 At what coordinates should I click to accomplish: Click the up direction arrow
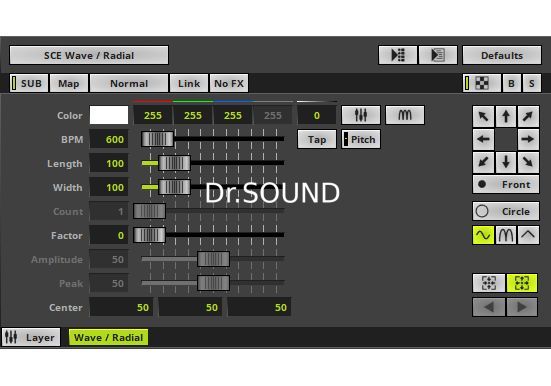click(506, 116)
